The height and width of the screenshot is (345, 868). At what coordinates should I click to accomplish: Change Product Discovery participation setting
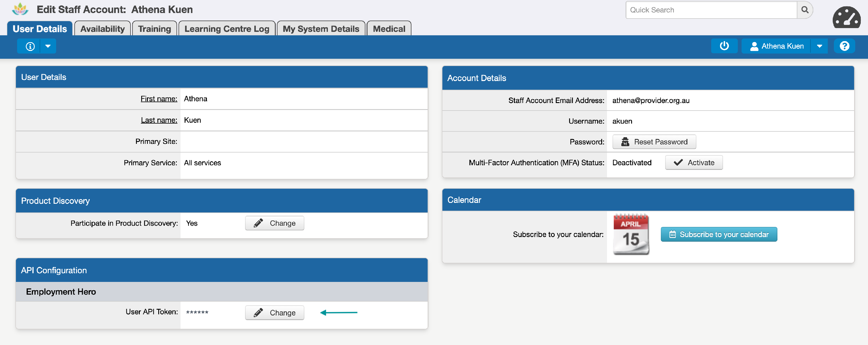[274, 223]
